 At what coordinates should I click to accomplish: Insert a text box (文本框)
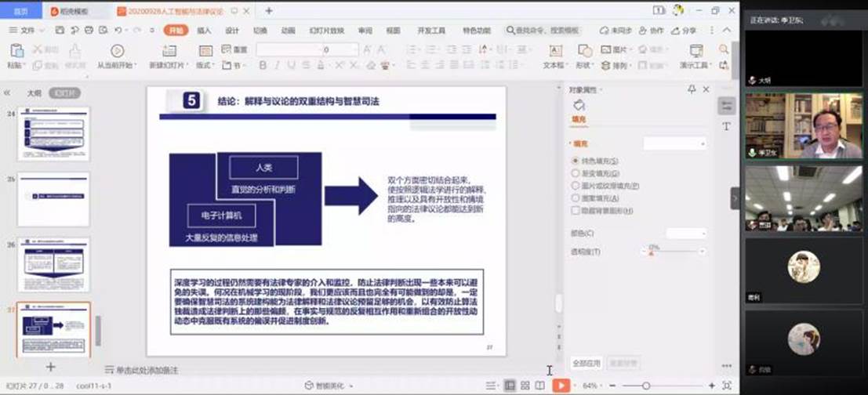pyautogui.click(x=555, y=52)
